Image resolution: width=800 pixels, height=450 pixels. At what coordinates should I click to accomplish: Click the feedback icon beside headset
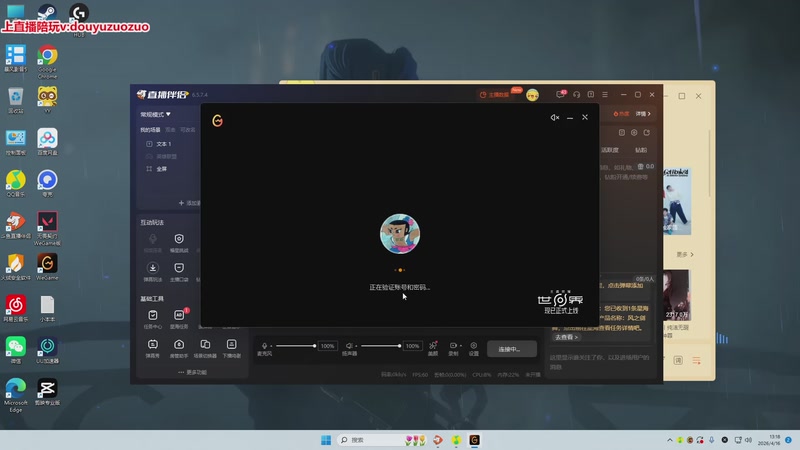pyautogui.click(x=591, y=94)
